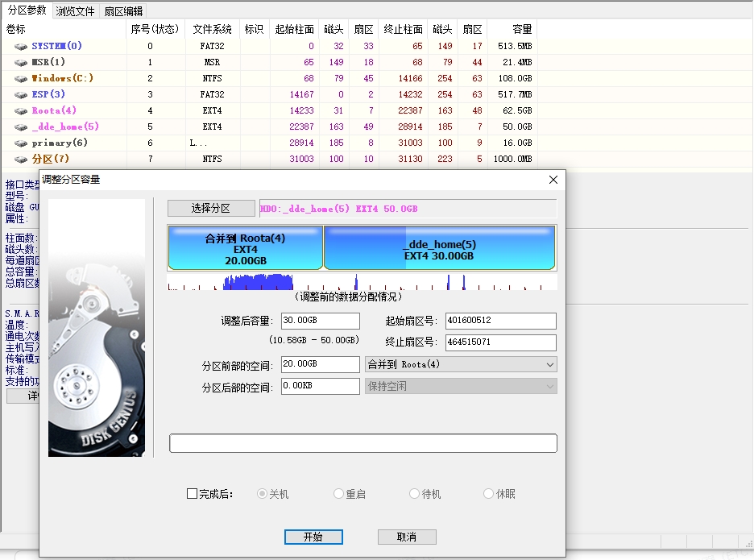
Task: Click the 序号(状态) column header
Action: point(155,29)
